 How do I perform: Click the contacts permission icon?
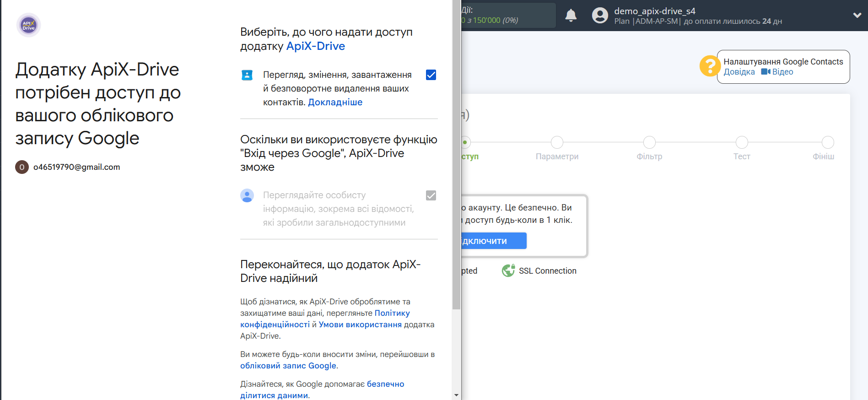247,75
